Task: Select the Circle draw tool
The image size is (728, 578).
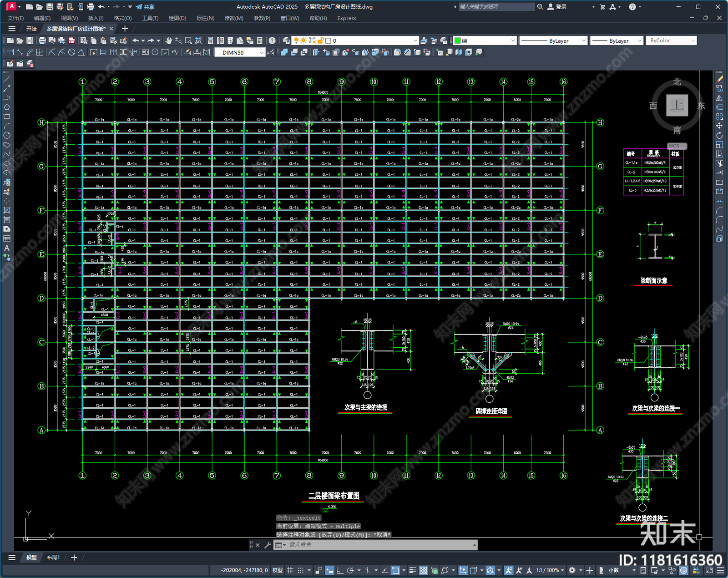Action: pyautogui.click(x=7, y=135)
